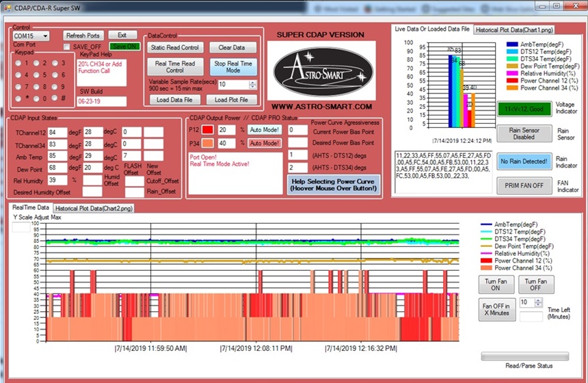Click the P12 power percent field
588x383 pixels.
[x=226, y=130]
